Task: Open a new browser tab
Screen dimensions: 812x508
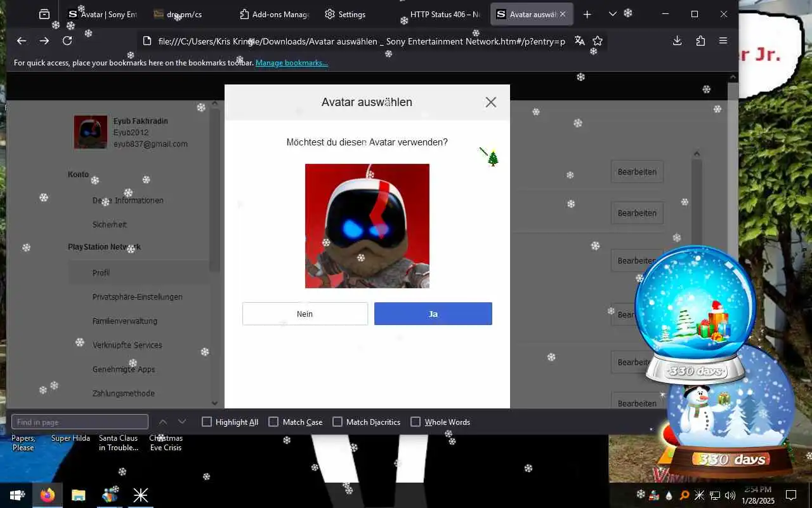Action: [587, 14]
